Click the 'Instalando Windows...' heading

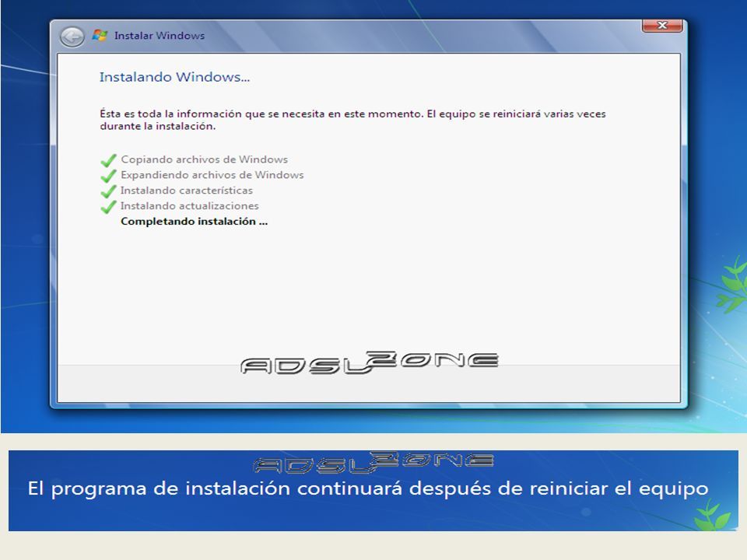click(174, 77)
